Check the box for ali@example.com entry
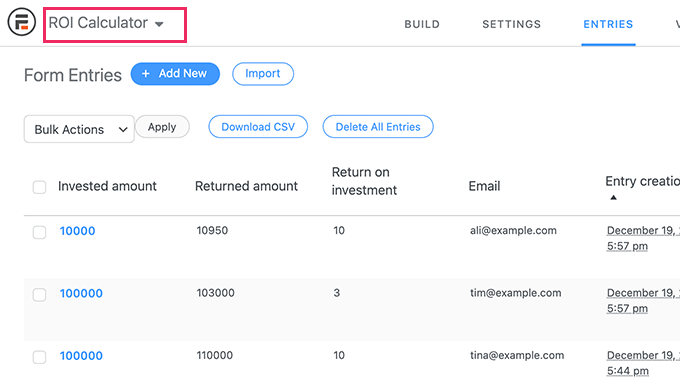The width and height of the screenshot is (680, 377). click(39, 232)
